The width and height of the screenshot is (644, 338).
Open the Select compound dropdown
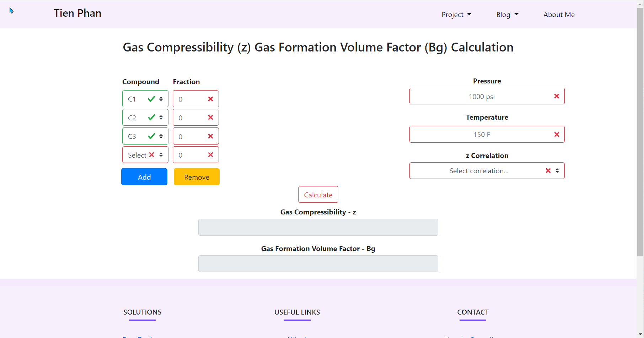[x=145, y=155]
